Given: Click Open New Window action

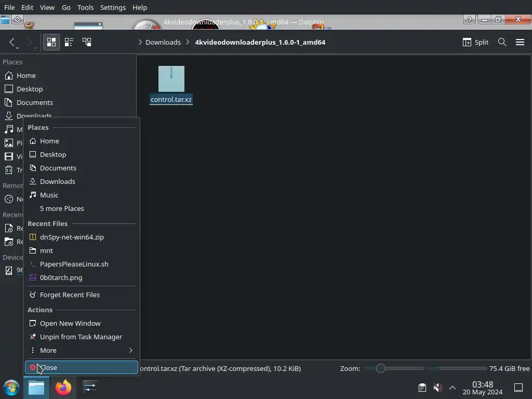Looking at the screenshot, I should coord(82,323).
